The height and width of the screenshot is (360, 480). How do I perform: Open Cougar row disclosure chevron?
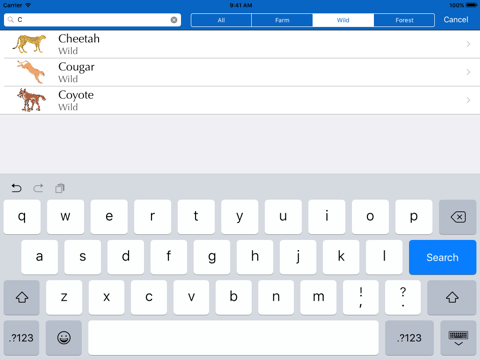click(x=468, y=72)
